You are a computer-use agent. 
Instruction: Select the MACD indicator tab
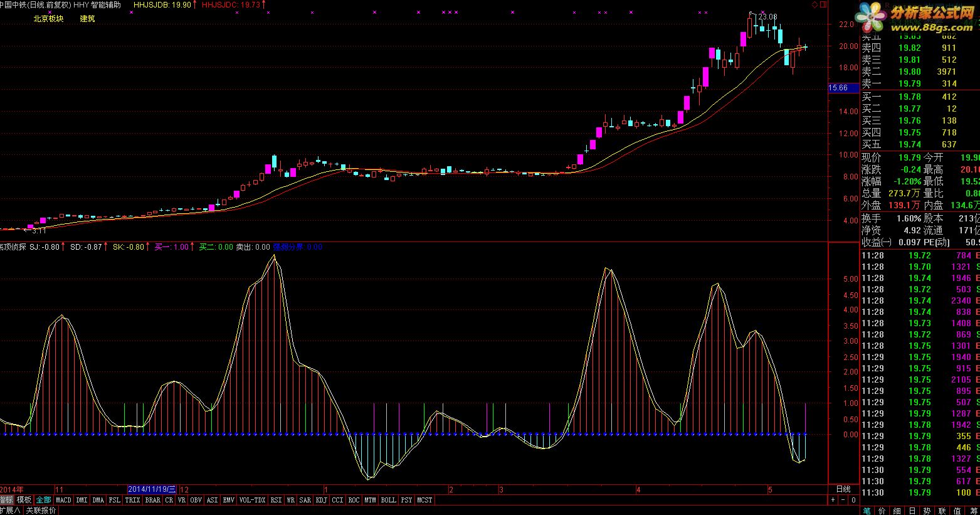[x=63, y=500]
